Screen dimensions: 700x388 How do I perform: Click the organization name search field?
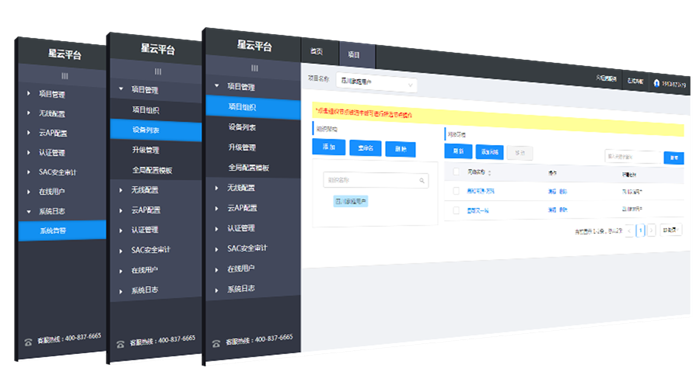point(375,180)
